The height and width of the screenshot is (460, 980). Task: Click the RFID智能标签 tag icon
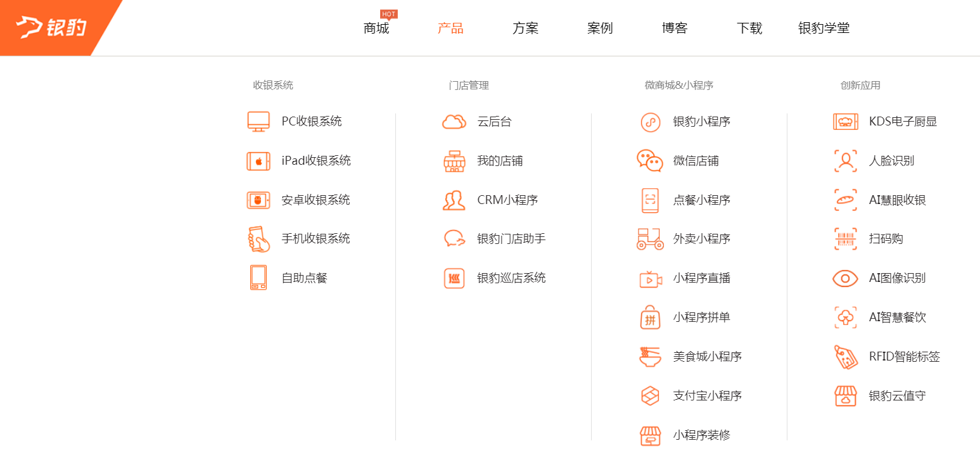(846, 357)
